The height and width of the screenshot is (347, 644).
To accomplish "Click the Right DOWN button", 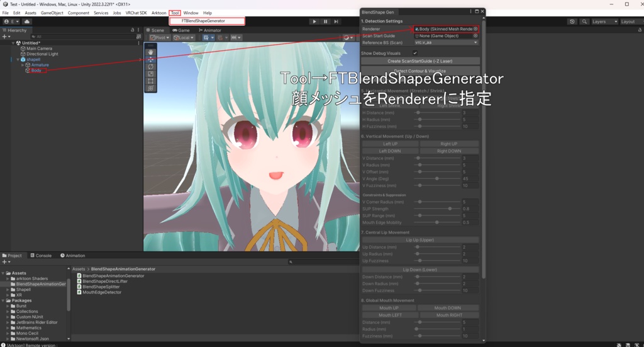I will click(x=449, y=151).
